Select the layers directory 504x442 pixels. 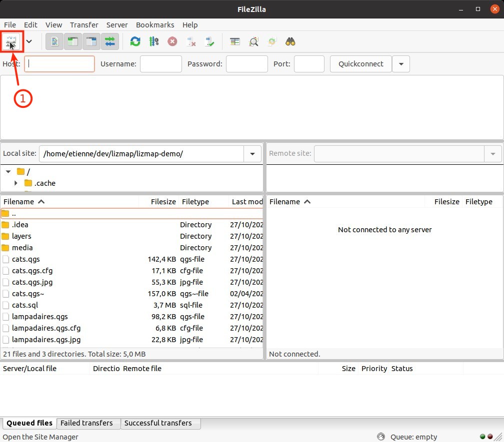coord(132,236)
